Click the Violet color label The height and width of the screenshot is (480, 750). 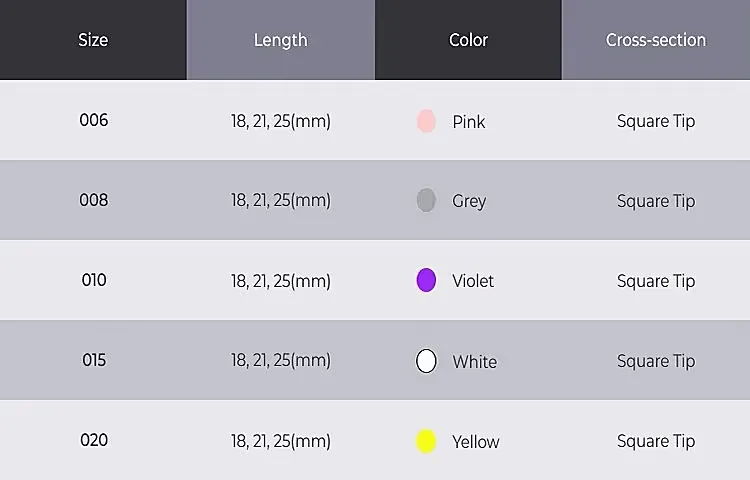(x=473, y=281)
